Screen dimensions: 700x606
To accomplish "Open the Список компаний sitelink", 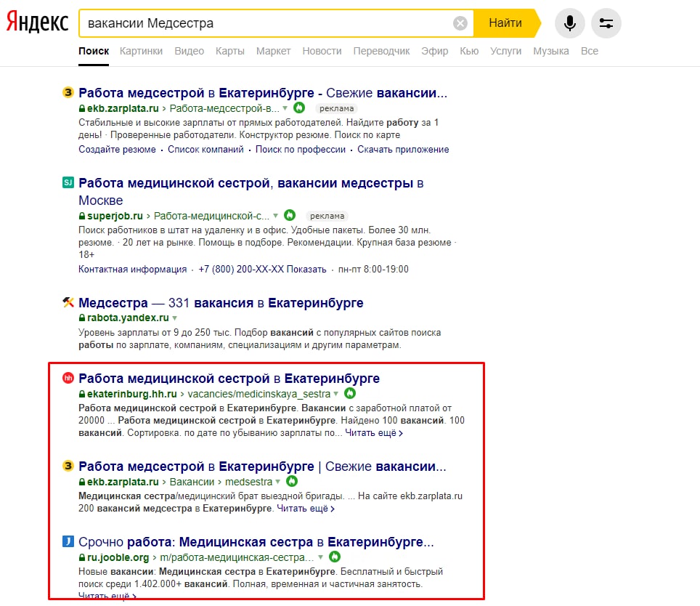I will tap(205, 149).
